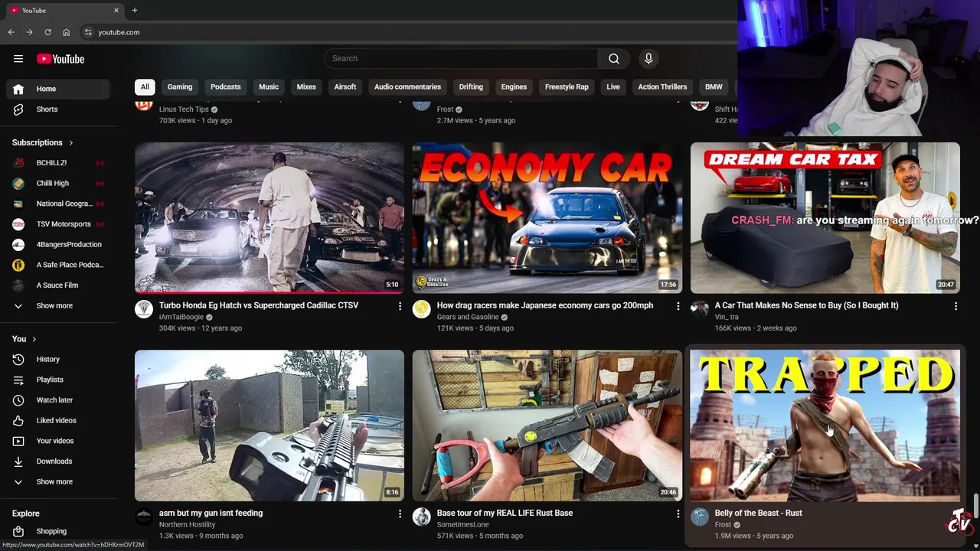Open a new browser tab
Screen dimensions: 980x551
tap(135, 11)
